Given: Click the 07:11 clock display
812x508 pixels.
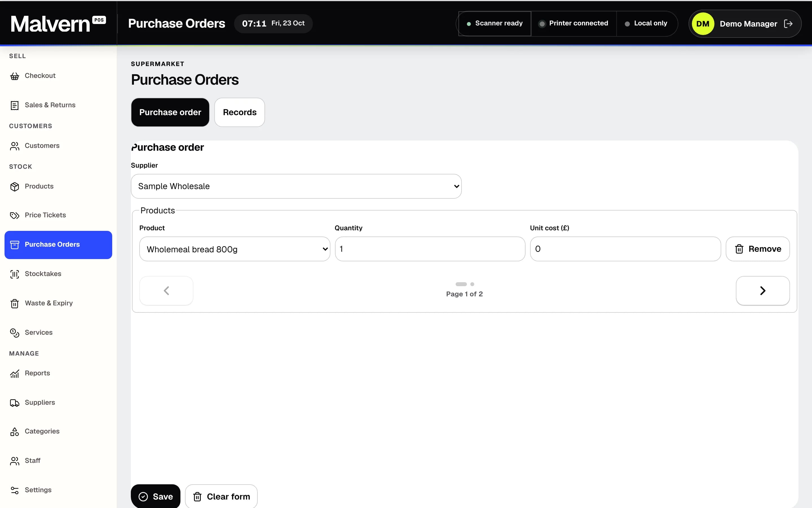Looking at the screenshot, I should coord(254,23).
